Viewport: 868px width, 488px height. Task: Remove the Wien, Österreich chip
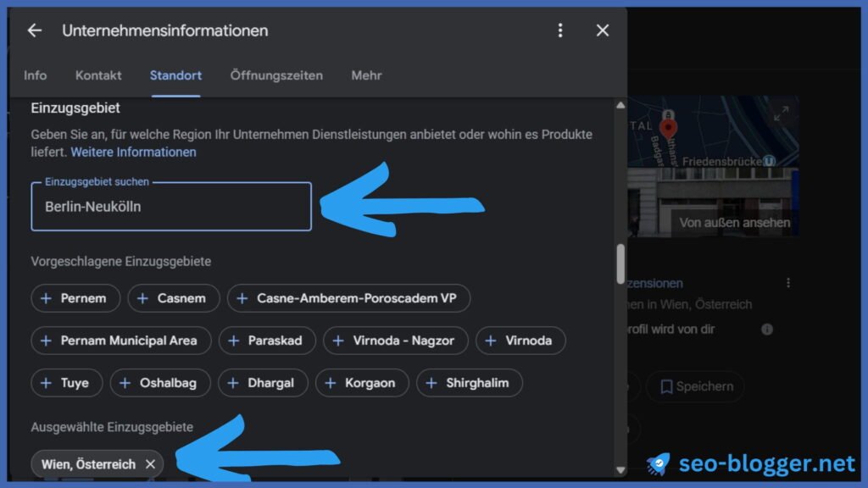[150, 464]
